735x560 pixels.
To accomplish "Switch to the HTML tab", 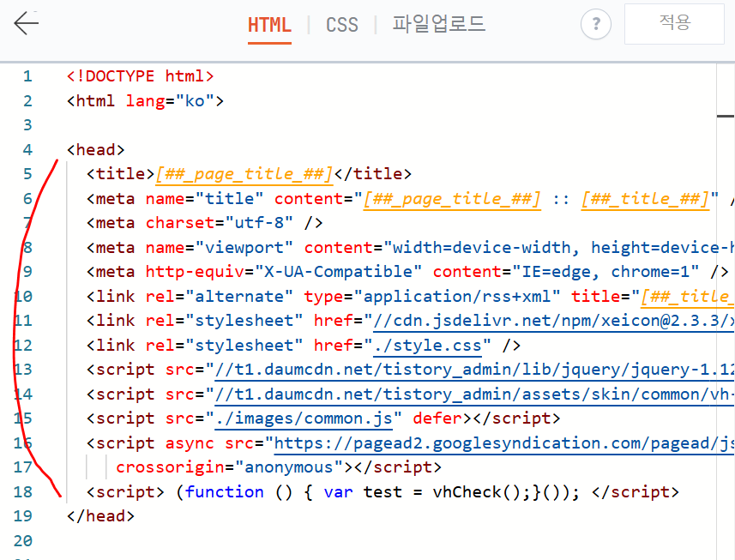I will pos(269,25).
